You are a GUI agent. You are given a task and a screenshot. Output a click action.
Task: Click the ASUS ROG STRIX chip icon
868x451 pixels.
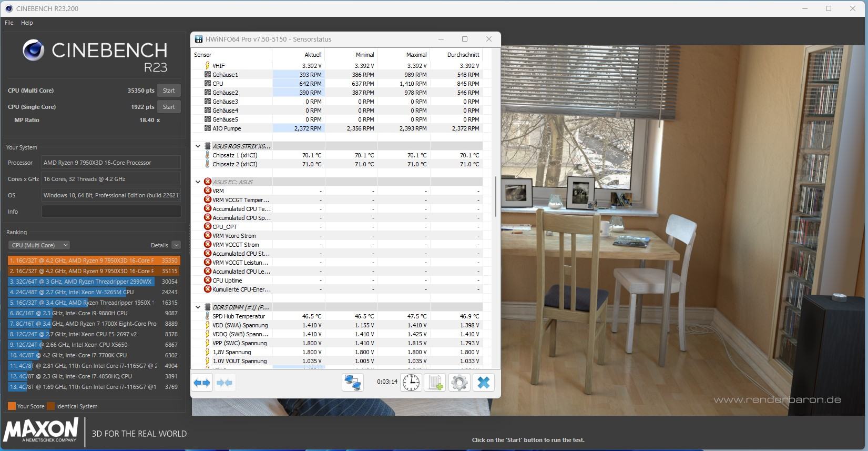pos(208,146)
